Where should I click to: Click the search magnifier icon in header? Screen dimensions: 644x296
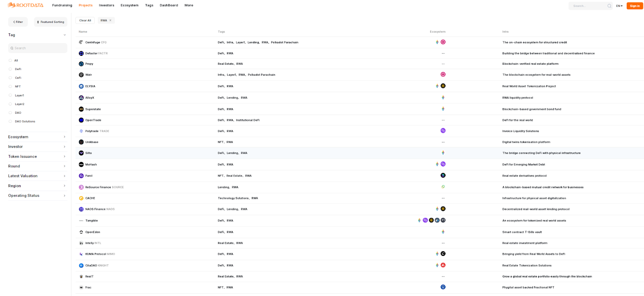click(x=609, y=6)
